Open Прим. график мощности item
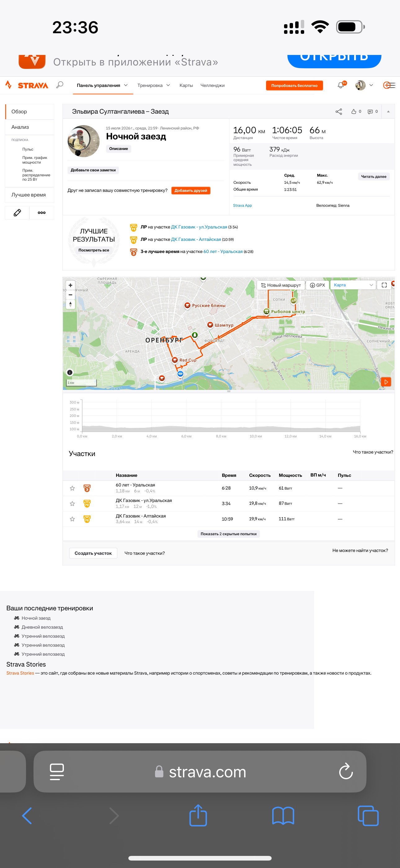This screenshot has width=400, height=868. point(35,160)
